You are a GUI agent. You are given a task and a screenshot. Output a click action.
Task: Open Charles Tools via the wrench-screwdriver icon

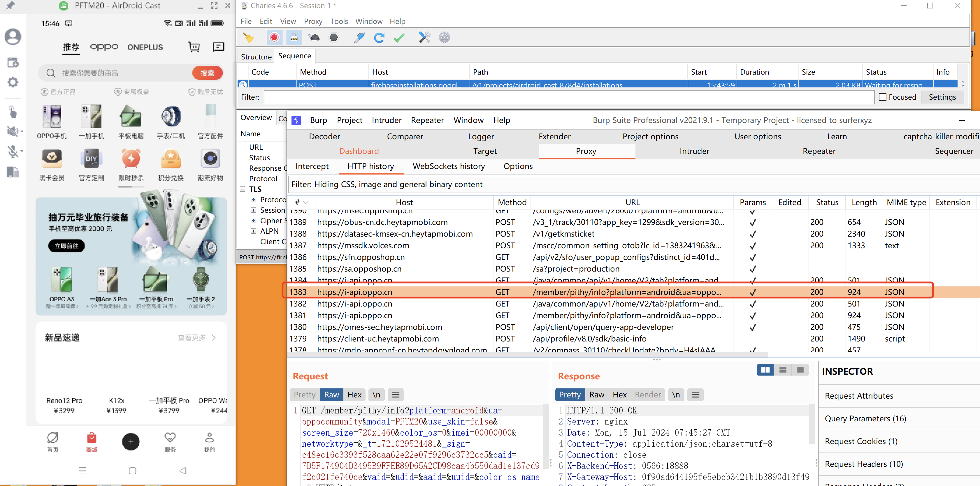424,37
